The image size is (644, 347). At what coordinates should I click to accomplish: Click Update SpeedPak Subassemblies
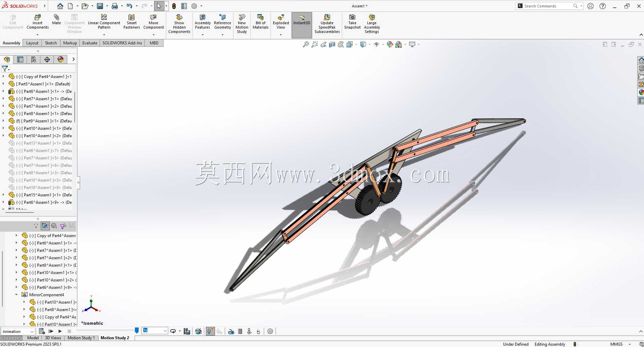(327, 24)
